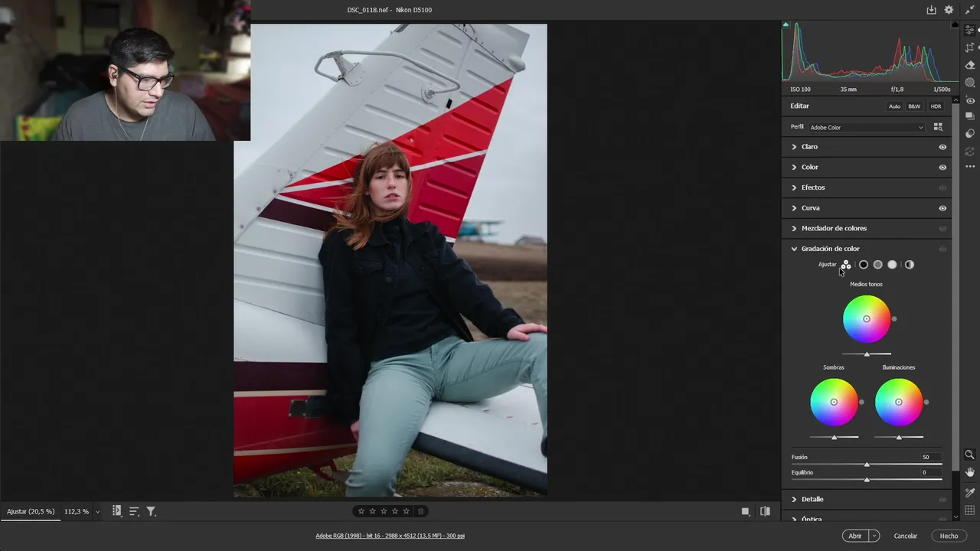Open the Perfil Adobe Color dropdown

pos(866,127)
